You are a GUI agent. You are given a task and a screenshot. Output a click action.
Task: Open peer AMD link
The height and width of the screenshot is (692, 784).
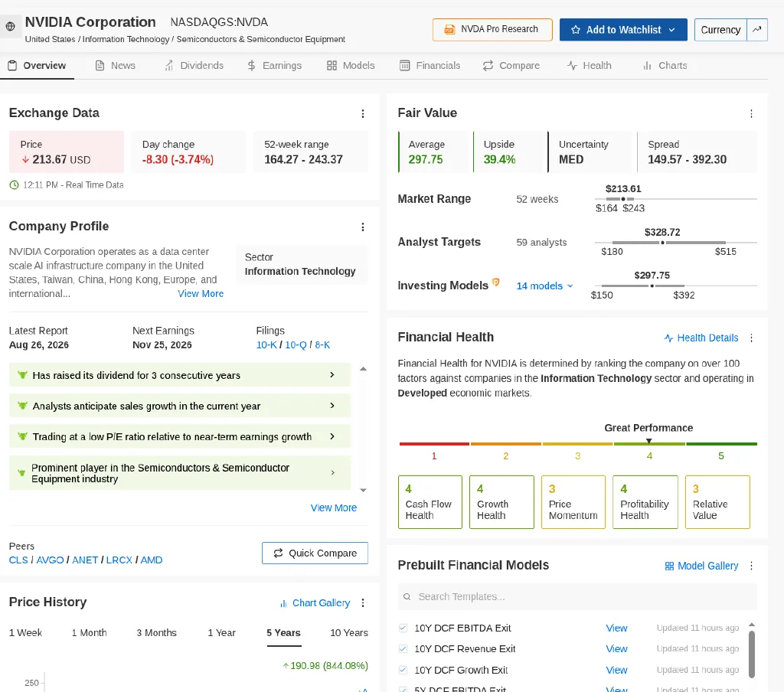coord(152,560)
